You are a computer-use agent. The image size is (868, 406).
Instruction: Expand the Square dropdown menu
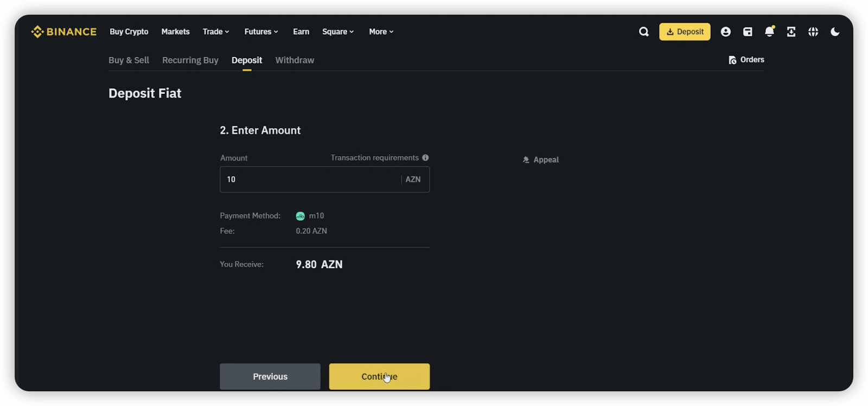pyautogui.click(x=338, y=31)
